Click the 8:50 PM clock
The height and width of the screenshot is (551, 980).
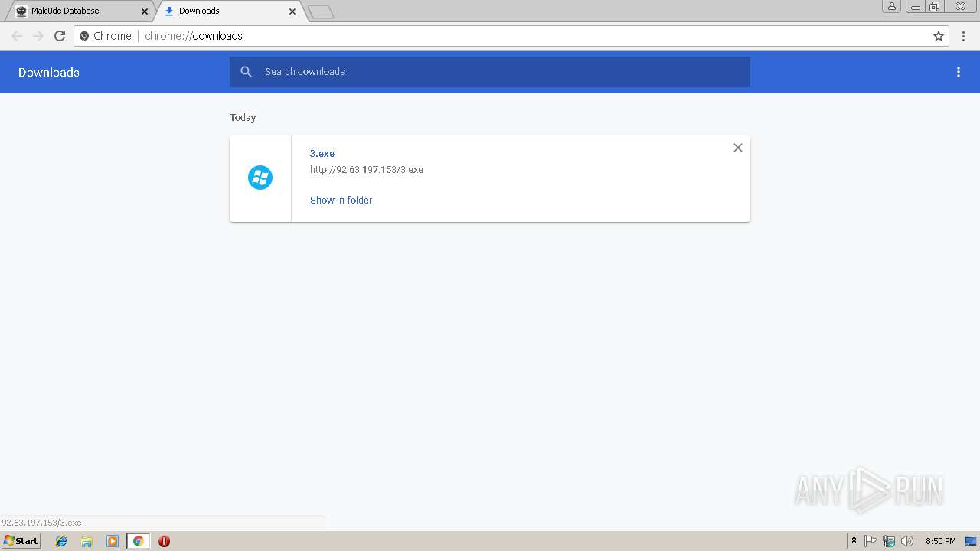pos(940,541)
